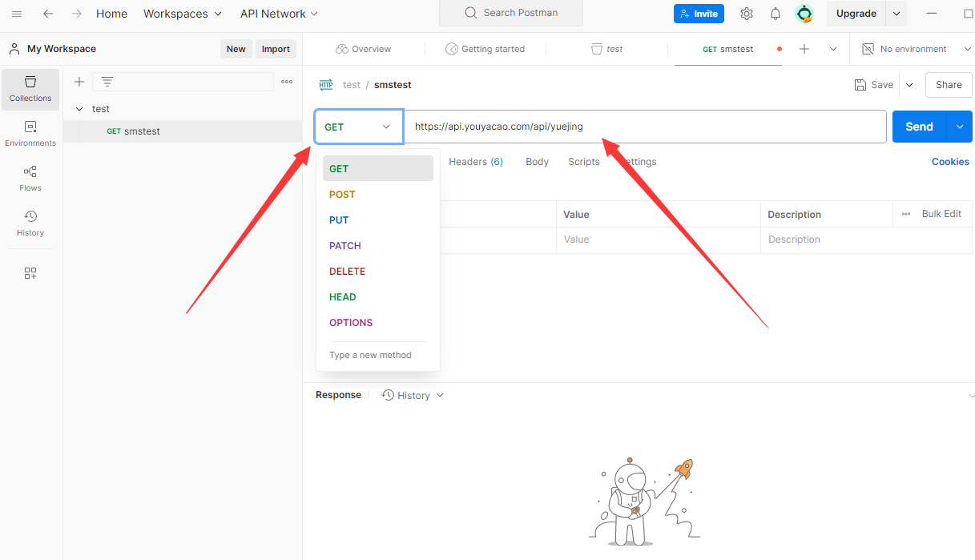The image size is (975, 560).
Task: Expand the Send options arrow
Action: (960, 127)
